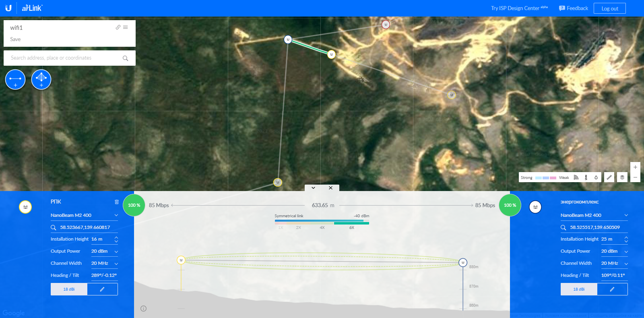
Task: Click the энергокомплекс station name heading
Action: point(580,202)
